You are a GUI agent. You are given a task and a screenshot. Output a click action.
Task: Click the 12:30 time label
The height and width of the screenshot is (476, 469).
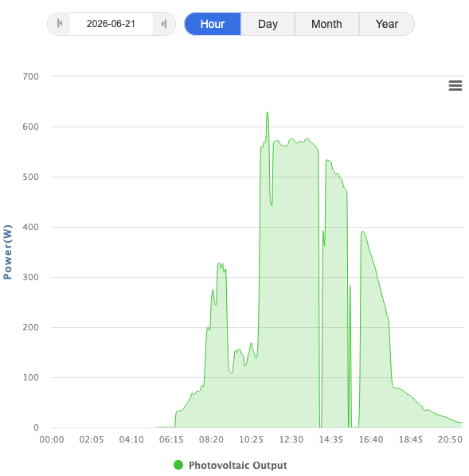291,439
